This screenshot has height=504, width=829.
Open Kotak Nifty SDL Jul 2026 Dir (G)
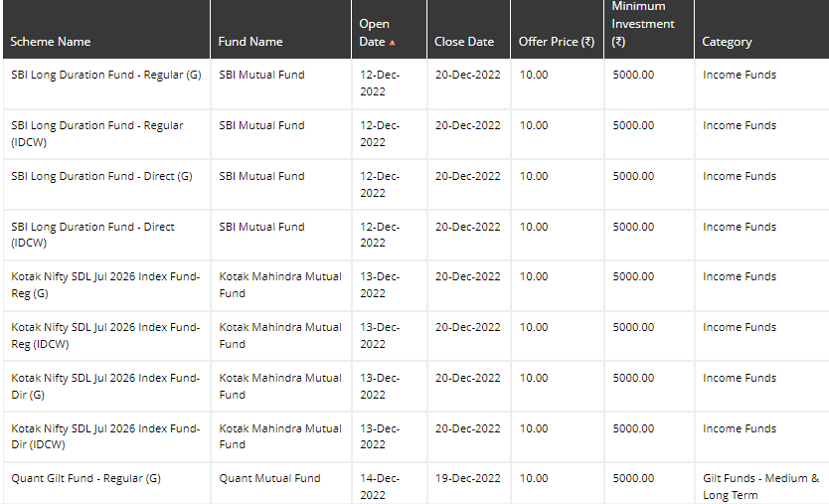click(x=105, y=387)
